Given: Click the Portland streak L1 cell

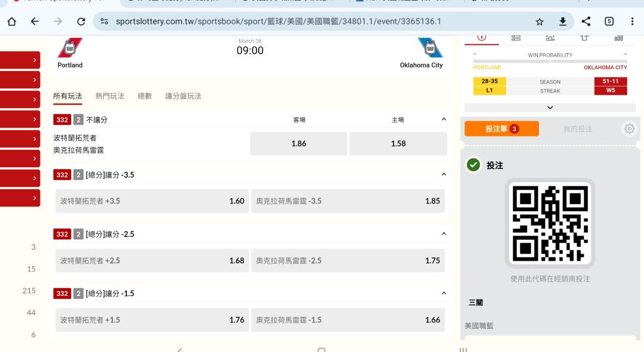Looking at the screenshot, I should [490, 90].
